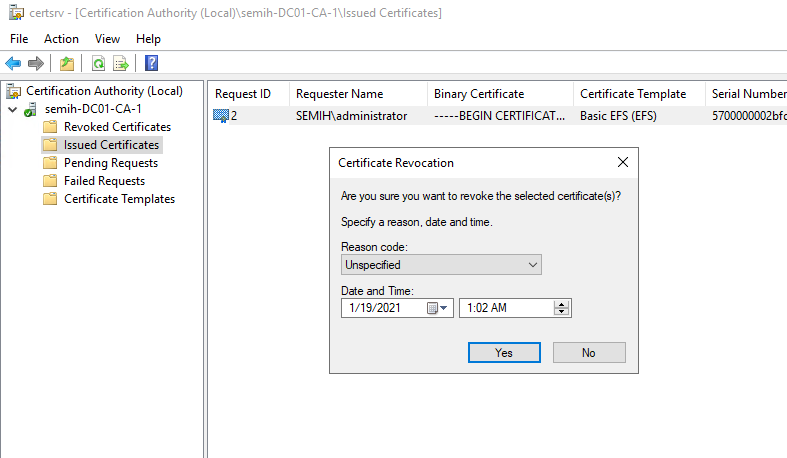The height and width of the screenshot is (458, 787).
Task: Collapse the semih-DC01-CA-1 tree node
Action: coord(12,109)
